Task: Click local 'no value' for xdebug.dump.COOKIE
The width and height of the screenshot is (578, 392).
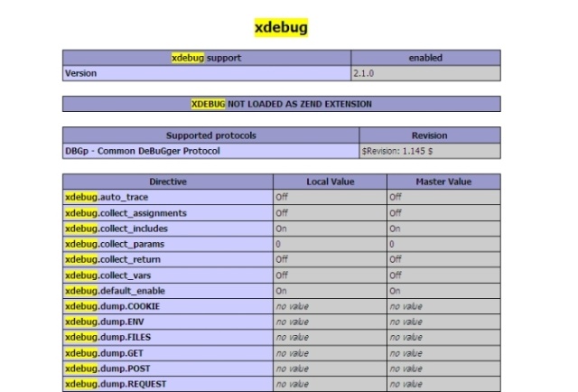Action: [331, 306]
